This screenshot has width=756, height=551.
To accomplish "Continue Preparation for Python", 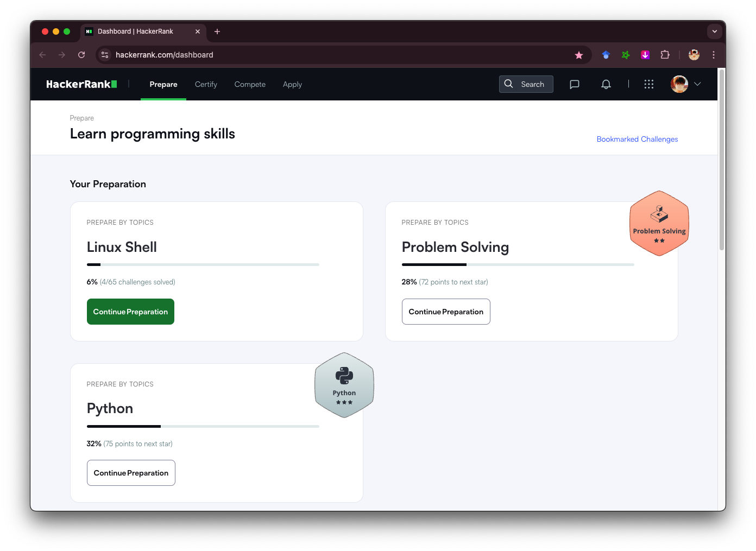I will pos(131,473).
